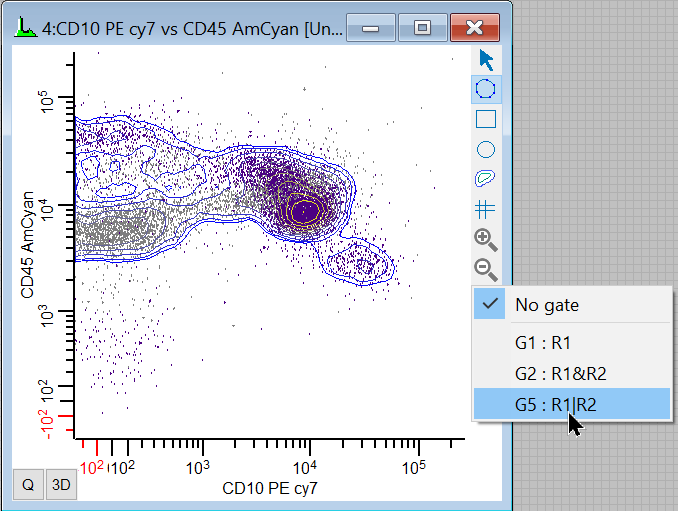
Task: Choose gate G5 : R1|R2
Action: click(556, 405)
